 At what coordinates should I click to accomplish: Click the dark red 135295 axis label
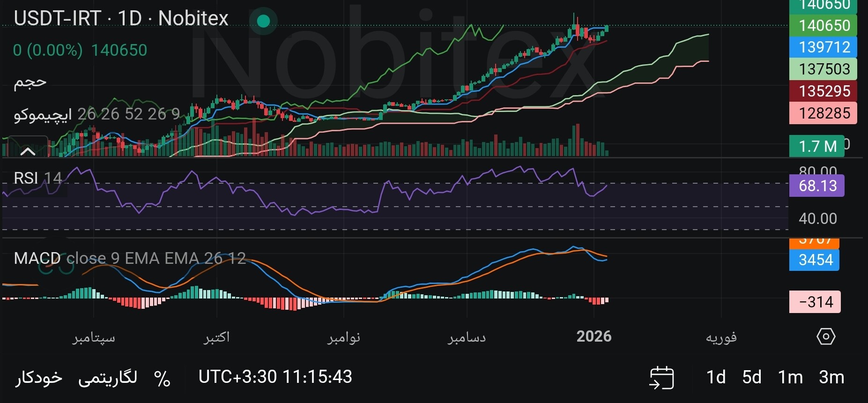pyautogui.click(x=823, y=91)
